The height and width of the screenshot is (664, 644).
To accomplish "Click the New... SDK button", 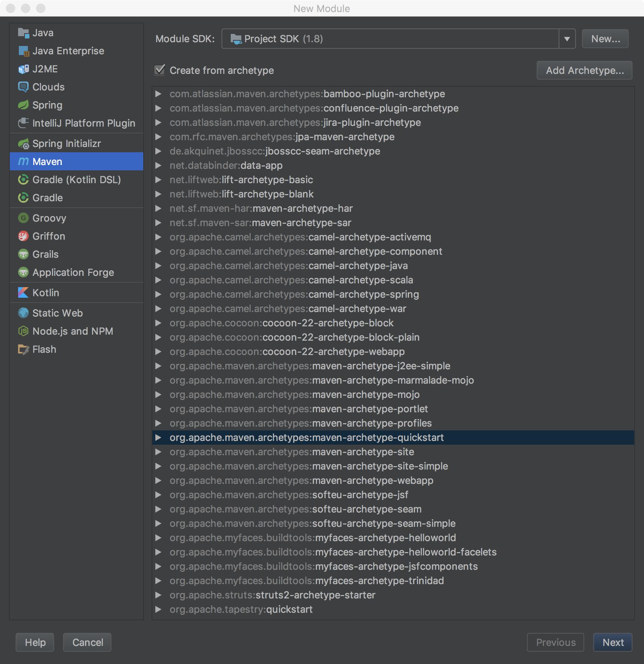I will pyautogui.click(x=605, y=39).
